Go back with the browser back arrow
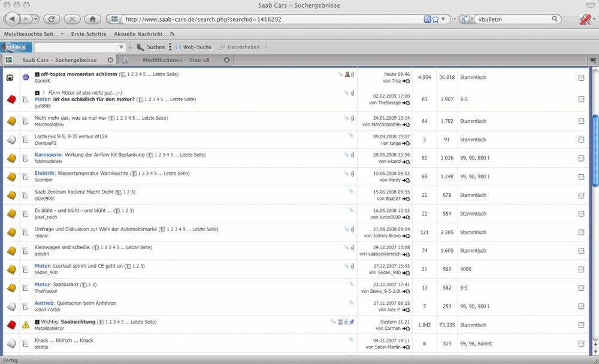The width and height of the screenshot is (599, 364). [x=12, y=19]
